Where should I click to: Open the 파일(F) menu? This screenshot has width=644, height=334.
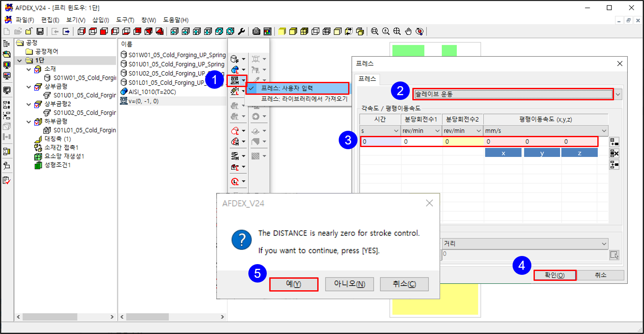(25, 20)
